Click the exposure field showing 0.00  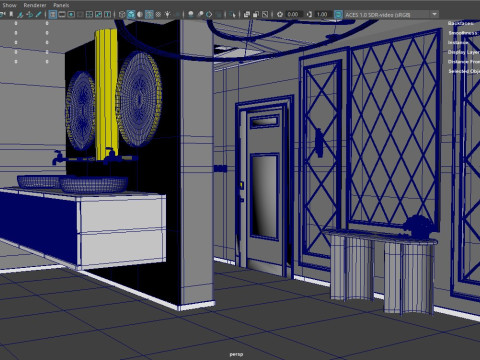[x=294, y=14]
